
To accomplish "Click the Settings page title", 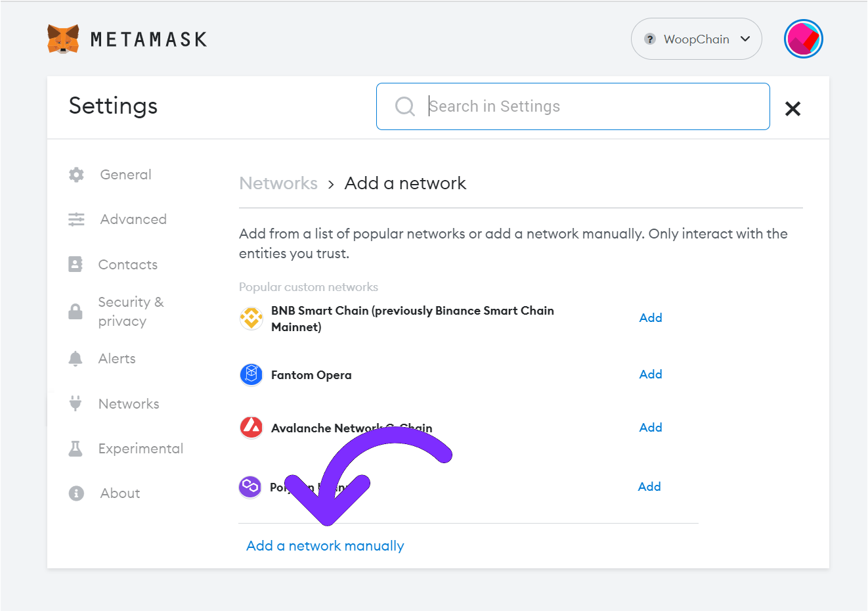I will [x=113, y=106].
